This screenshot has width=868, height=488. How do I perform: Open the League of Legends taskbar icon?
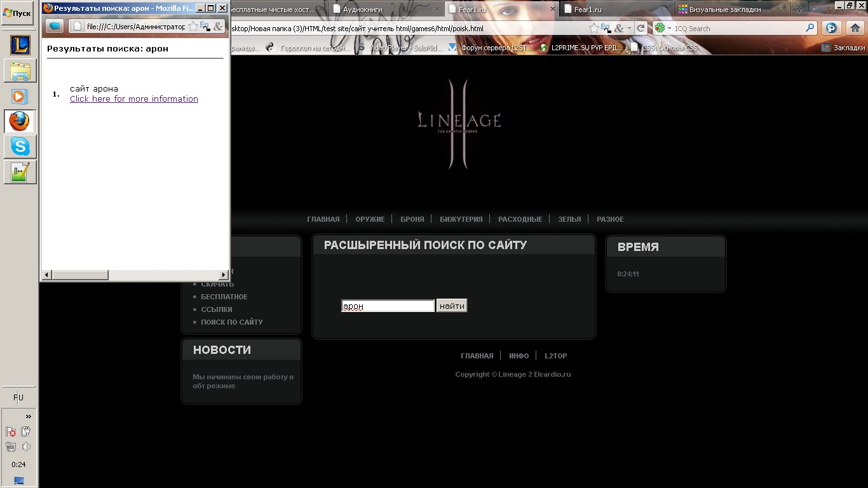(x=20, y=45)
